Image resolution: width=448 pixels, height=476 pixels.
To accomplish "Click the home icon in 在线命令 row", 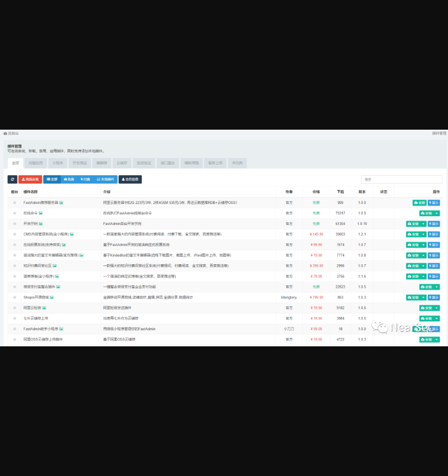I will click(15, 213).
